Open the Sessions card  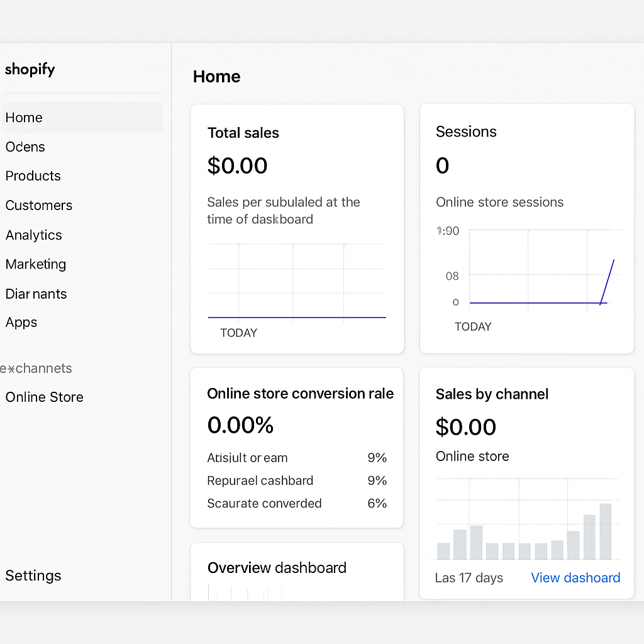pos(527,226)
